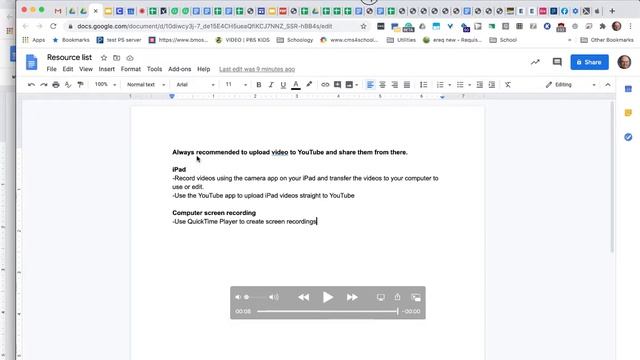Open the Editing mode dropdown
The height and width of the screenshot is (360, 640).
570,84
